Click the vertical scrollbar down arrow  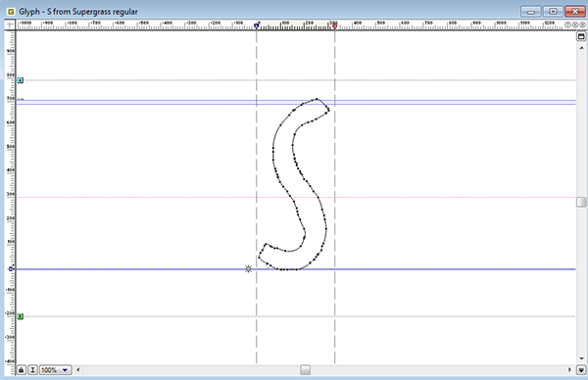point(581,358)
